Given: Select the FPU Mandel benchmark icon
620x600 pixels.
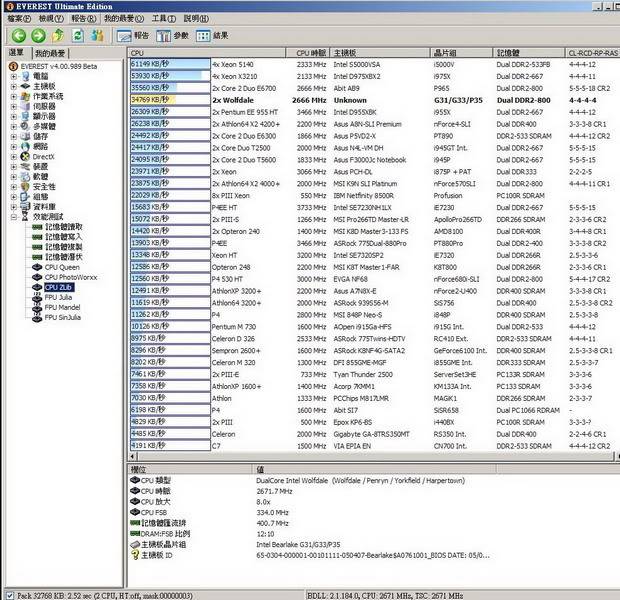Looking at the screenshot, I should pyautogui.click(x=37, y=307).
